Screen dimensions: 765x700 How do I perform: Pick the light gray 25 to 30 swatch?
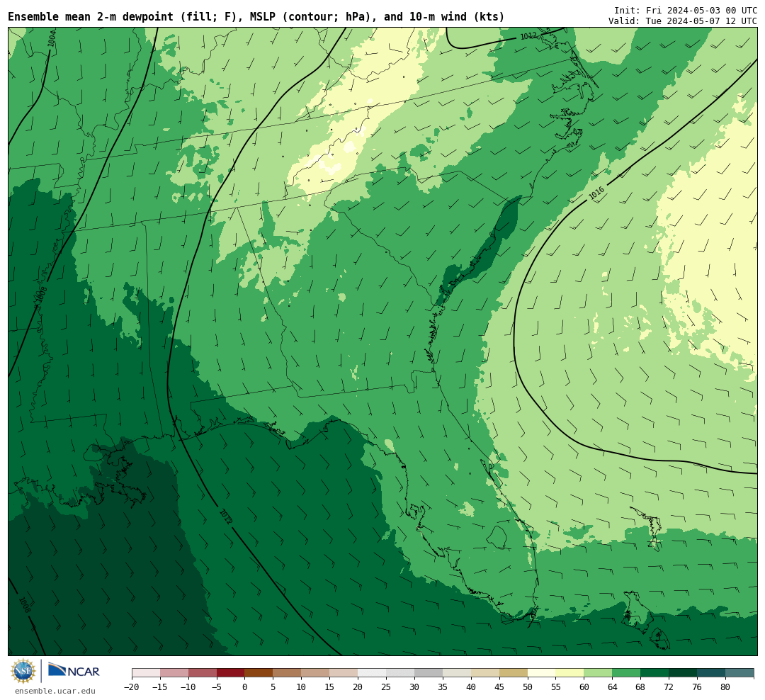click(x=400, y=673)
